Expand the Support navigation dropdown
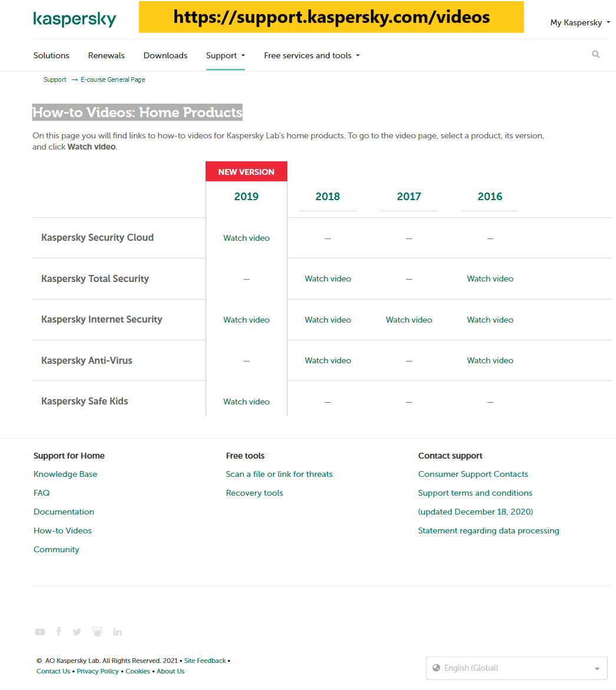Screen dimensions: 616x690 click(x=226, y=55)
